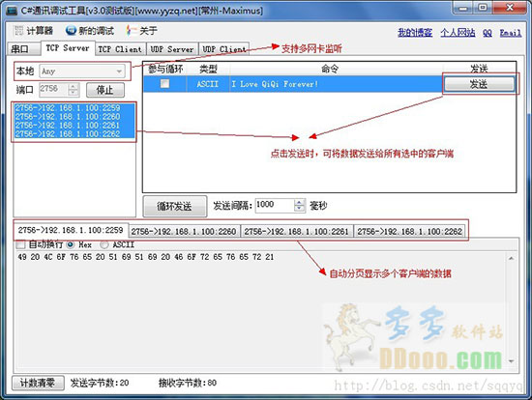This screenshot has height=400, width=532.
Task: Click the 停止 stop button
Action: [105, 90]
